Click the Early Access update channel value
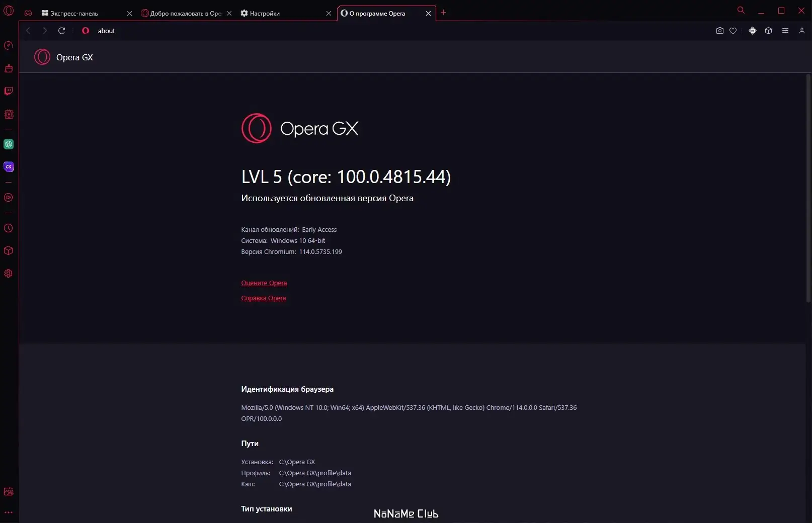The height and width of the screenshot is (523, 812). (319, 230)
